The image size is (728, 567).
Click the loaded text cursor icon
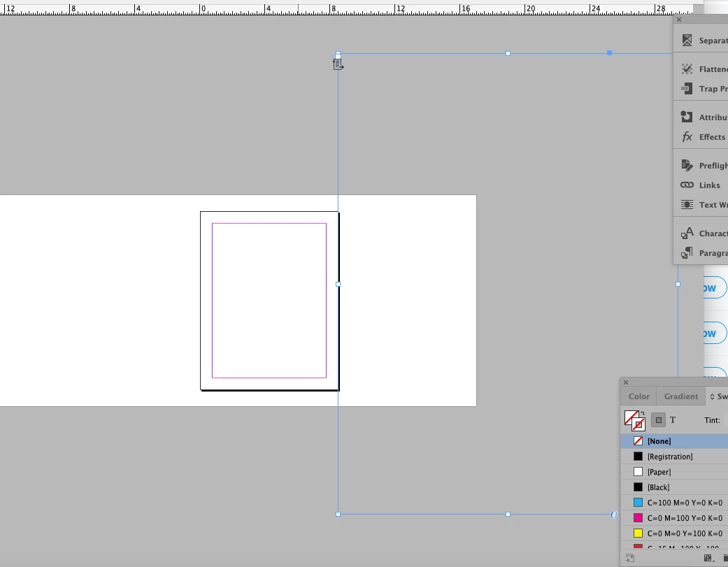[338, 64]
